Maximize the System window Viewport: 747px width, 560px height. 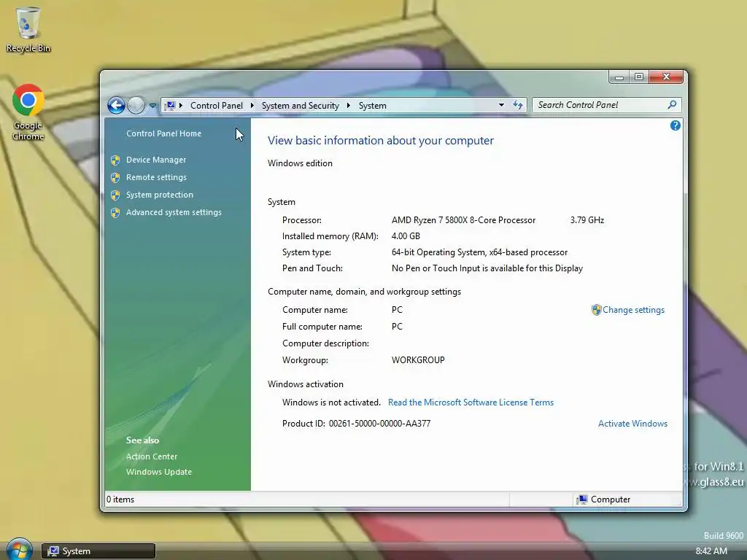tap(639, 77)
